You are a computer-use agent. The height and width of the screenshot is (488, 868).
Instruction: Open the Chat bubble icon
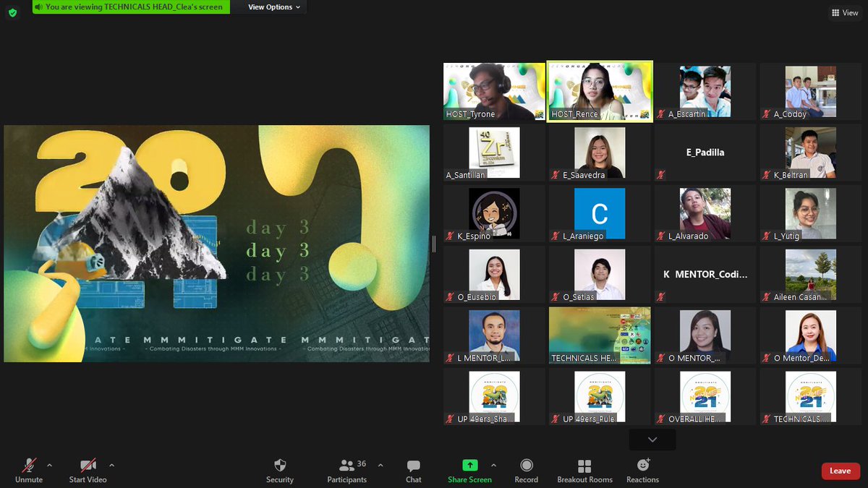[414, 466]
